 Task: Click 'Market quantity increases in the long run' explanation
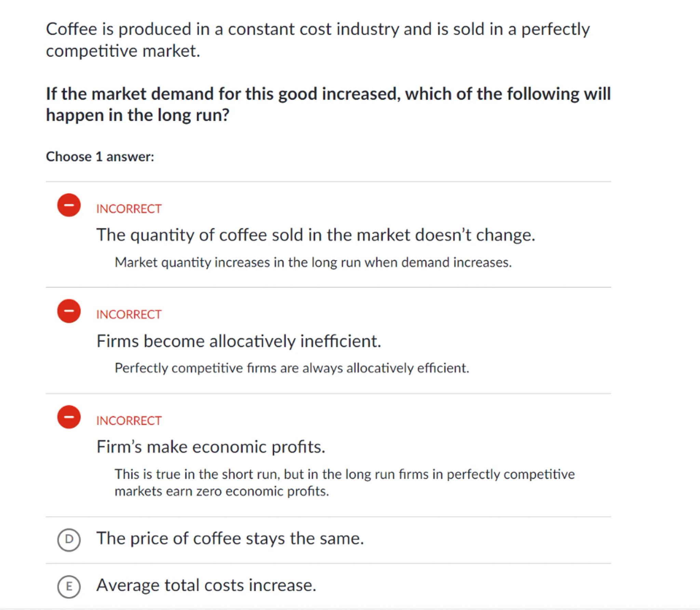pos(313,262)
